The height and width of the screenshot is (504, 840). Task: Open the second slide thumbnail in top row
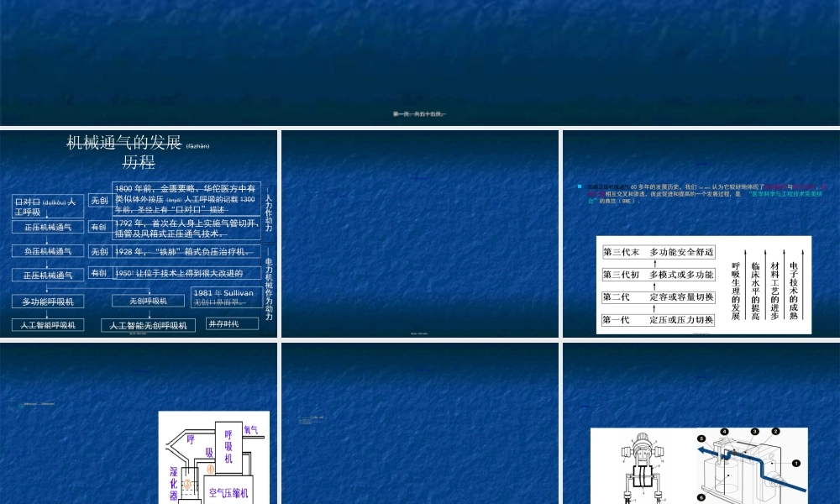tap(420, 235)
